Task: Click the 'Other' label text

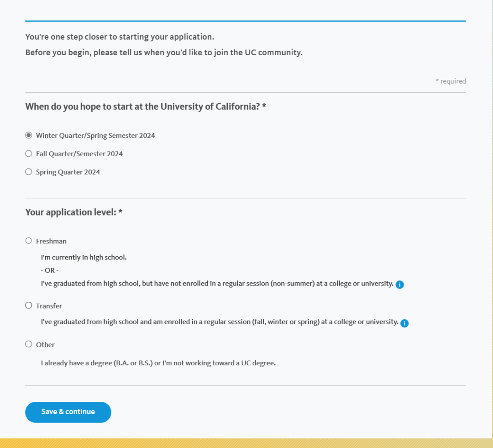Action: (45, 345)
